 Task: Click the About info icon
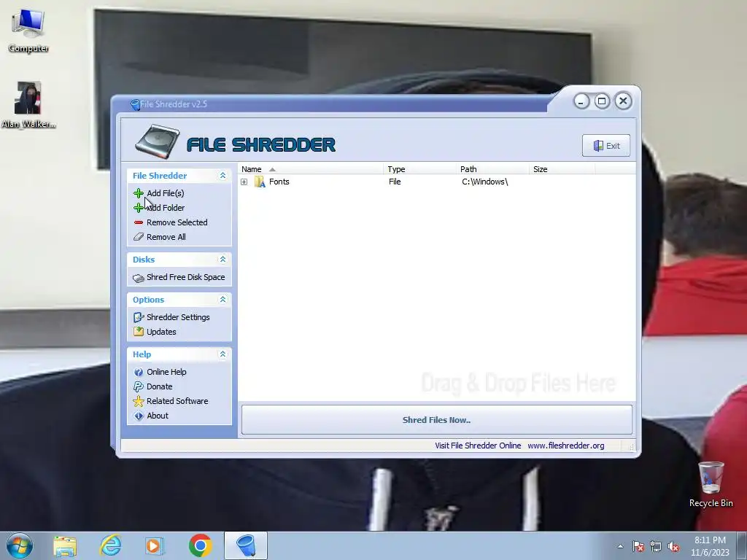coord(138,416)
